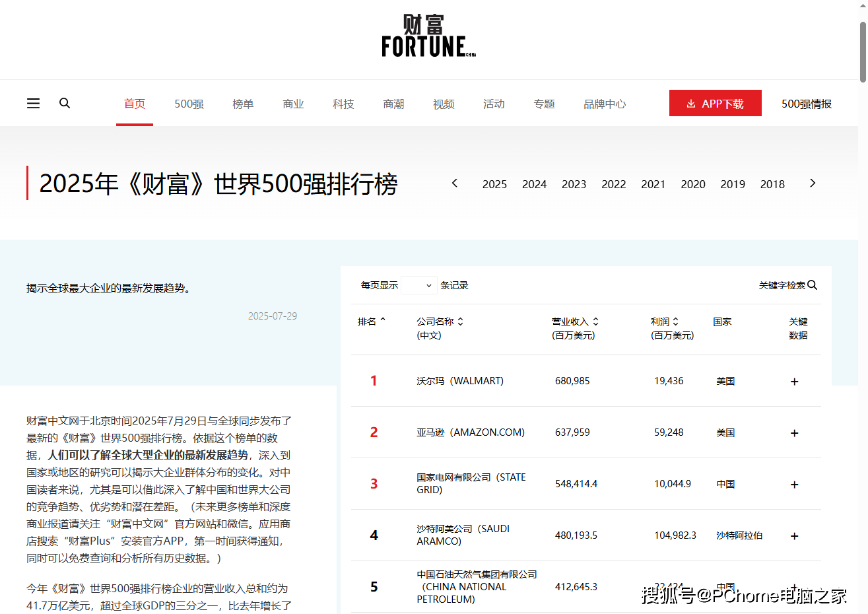Open the 500强 nav item
This screenshot has height=614, width=868.
pos(189,104)
